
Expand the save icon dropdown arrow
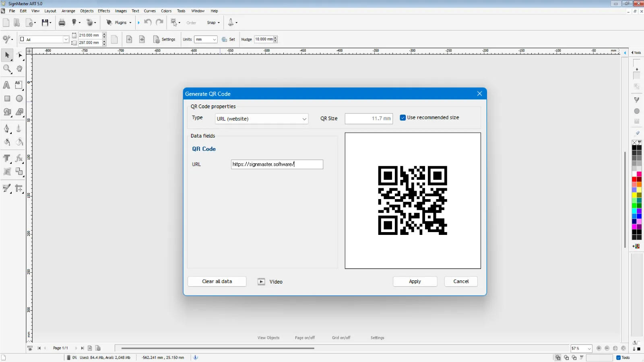[50, 23]
